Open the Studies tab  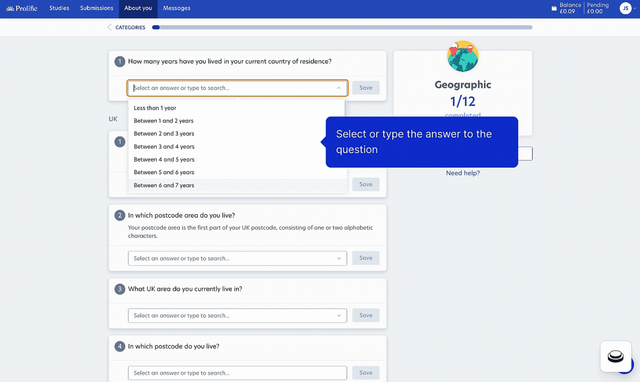click(x=59, y=8)
